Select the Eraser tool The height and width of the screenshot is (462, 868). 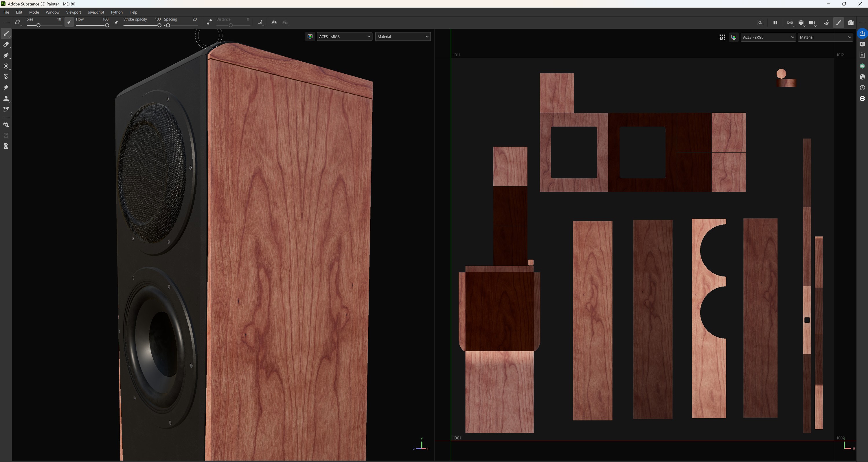pyautogui.click(x=6, y=45)
